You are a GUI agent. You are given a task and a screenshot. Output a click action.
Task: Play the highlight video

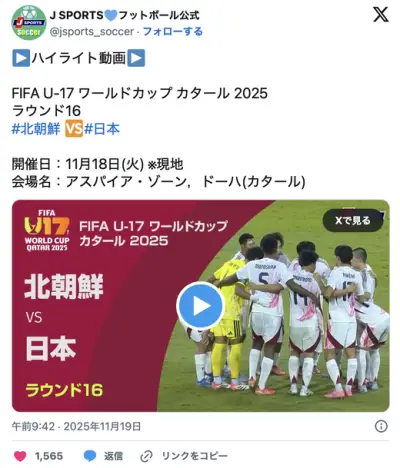[200, 306]
